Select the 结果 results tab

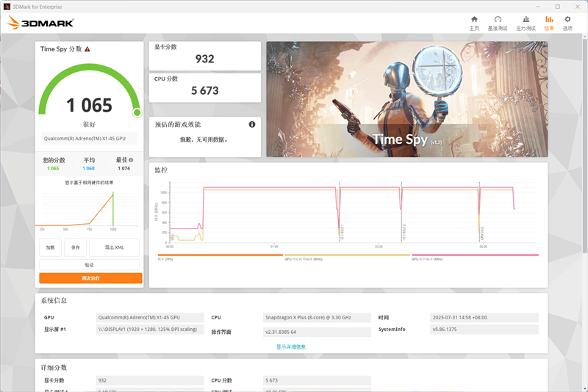coord(549,23)
